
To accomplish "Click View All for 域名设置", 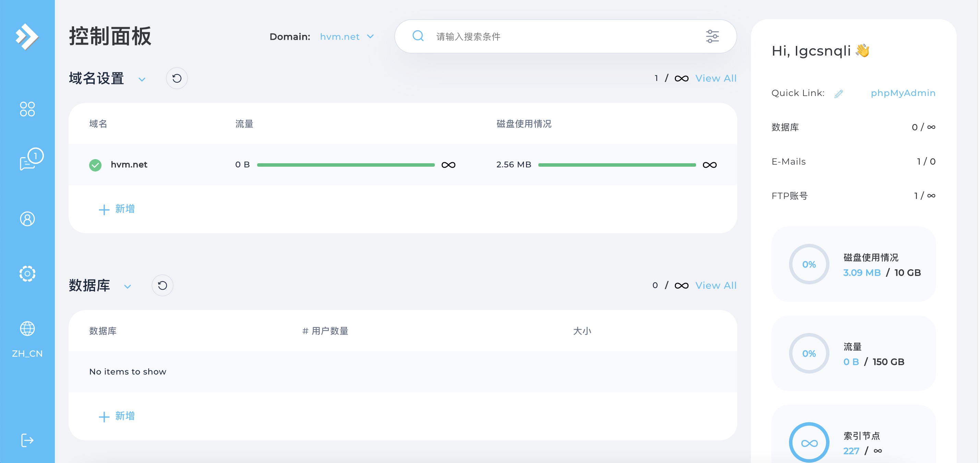I will 716,79.
